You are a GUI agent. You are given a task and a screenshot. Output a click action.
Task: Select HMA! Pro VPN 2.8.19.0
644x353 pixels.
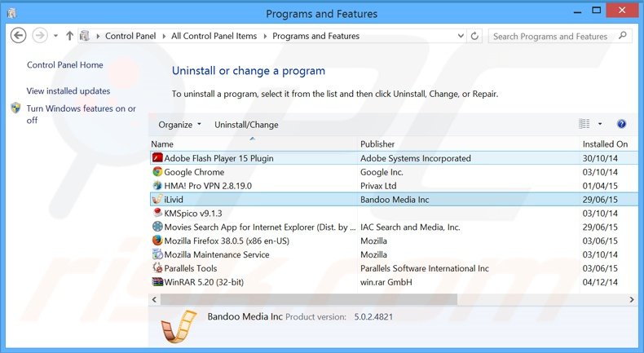(x=394, y=185)
